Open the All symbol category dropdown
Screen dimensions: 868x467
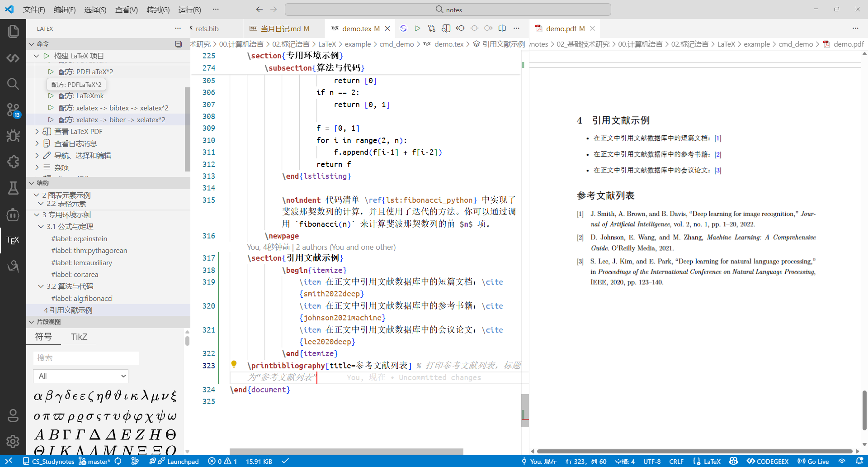pyautogui.click(x=81, y=376)
